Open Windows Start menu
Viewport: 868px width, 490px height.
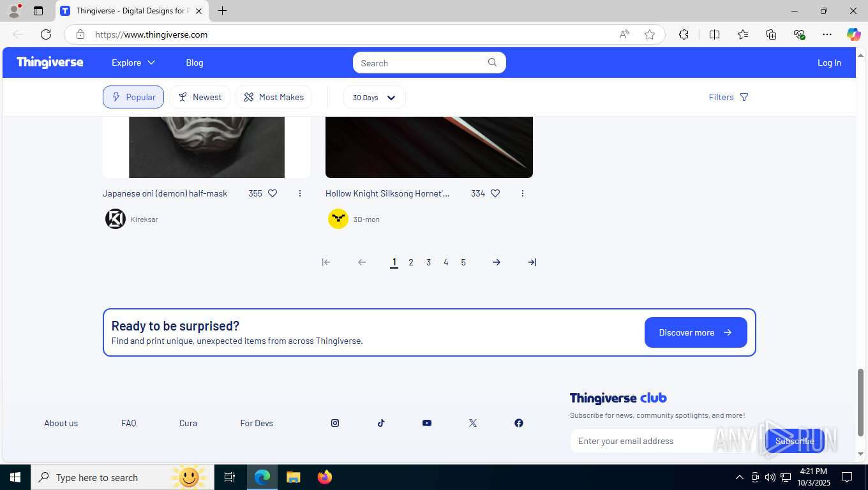pos(15,477)
